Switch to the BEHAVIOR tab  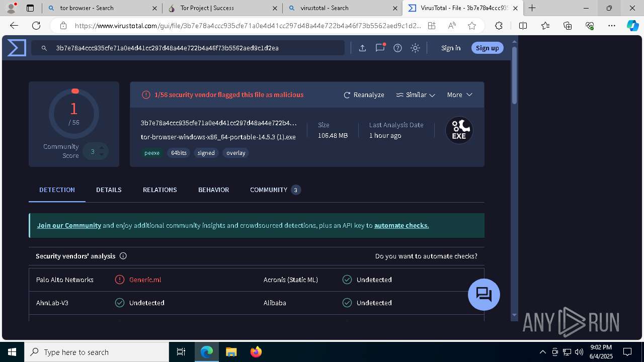[213, 190]
